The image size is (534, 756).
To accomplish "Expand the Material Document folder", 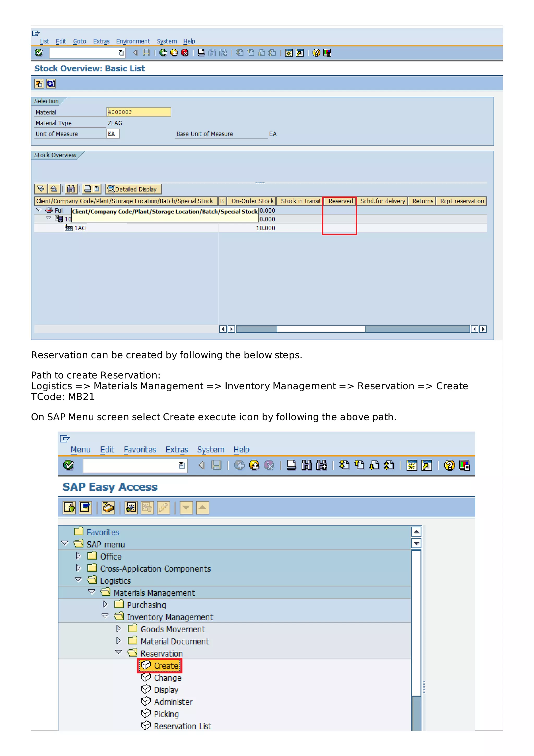I will point(118,640).
